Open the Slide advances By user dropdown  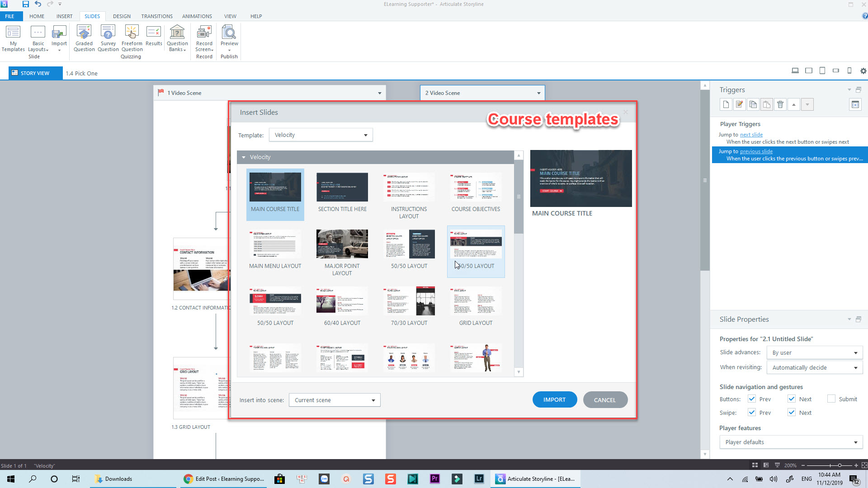(x=814, y=353)
